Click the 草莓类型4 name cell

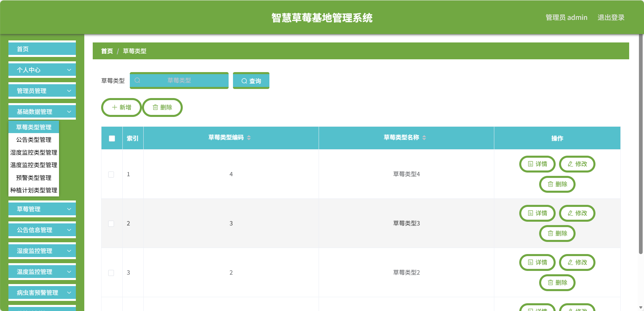[406, 174]
